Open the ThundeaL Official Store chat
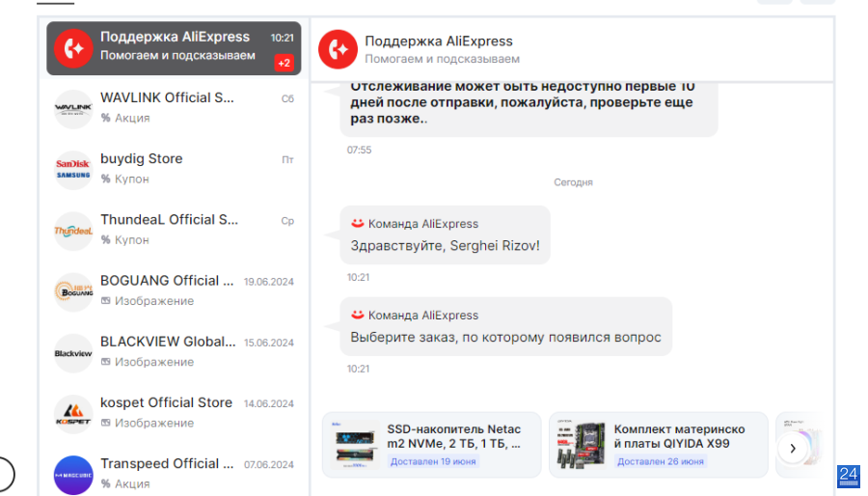Screen dimensions: 868x496 click(x=174, y=230)
